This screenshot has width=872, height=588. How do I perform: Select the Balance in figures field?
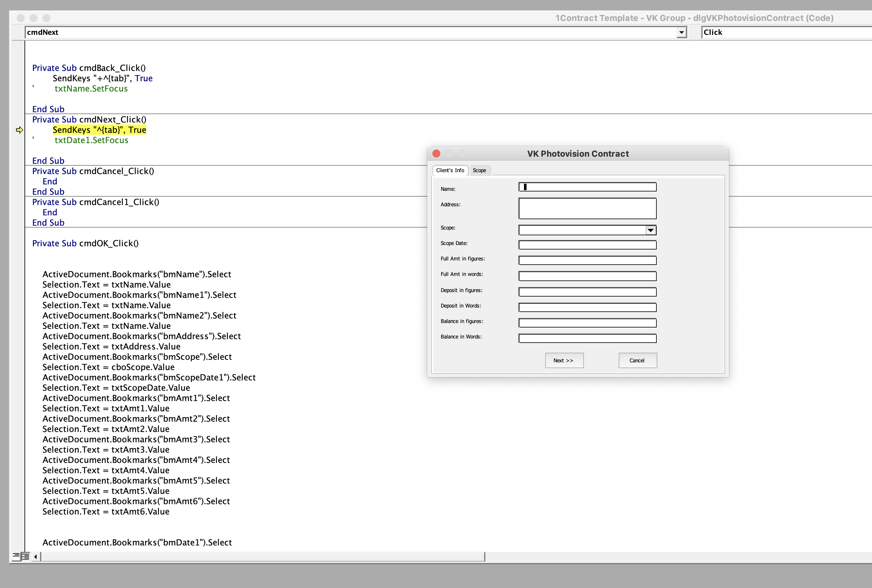click(587, 322)
